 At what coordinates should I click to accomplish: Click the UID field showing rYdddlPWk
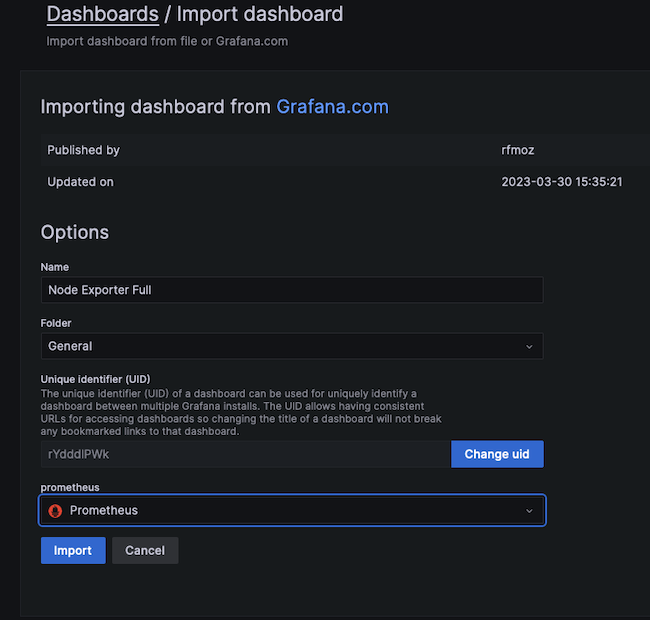[245, 454]
